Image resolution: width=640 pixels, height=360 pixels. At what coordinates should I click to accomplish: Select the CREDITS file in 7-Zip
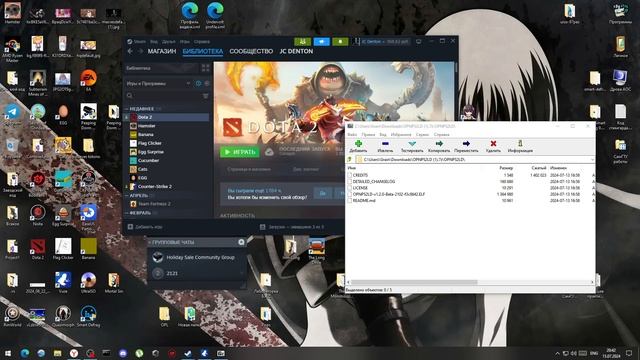[360, 175]
